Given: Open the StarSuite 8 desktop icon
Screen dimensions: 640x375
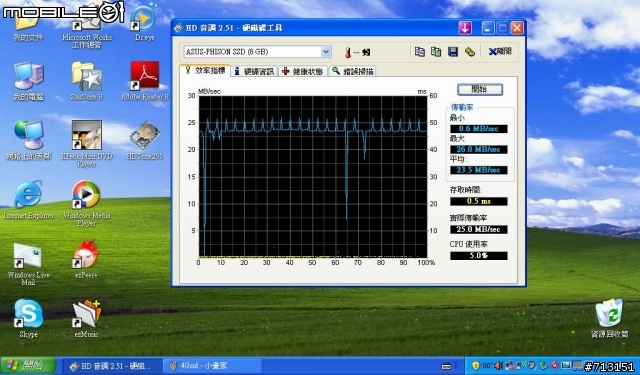Looking at the screenshot, I should 87,80.
